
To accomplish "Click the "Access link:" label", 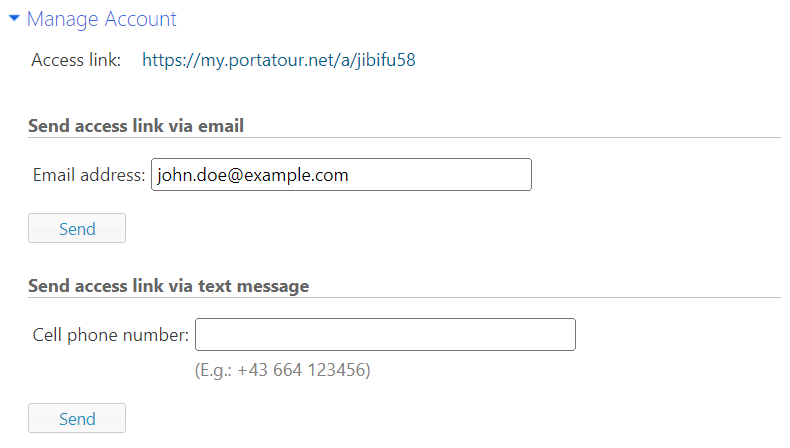I will (x=76, y=60).
